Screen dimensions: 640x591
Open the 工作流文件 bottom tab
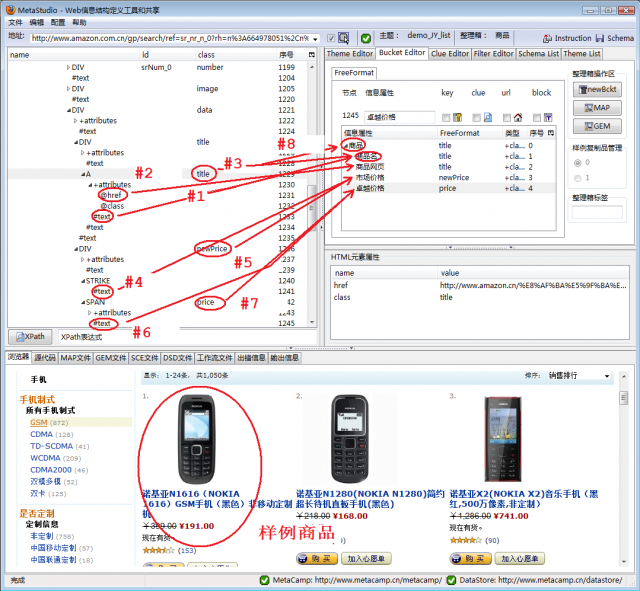pyautogui.click(x=215, y=358)
